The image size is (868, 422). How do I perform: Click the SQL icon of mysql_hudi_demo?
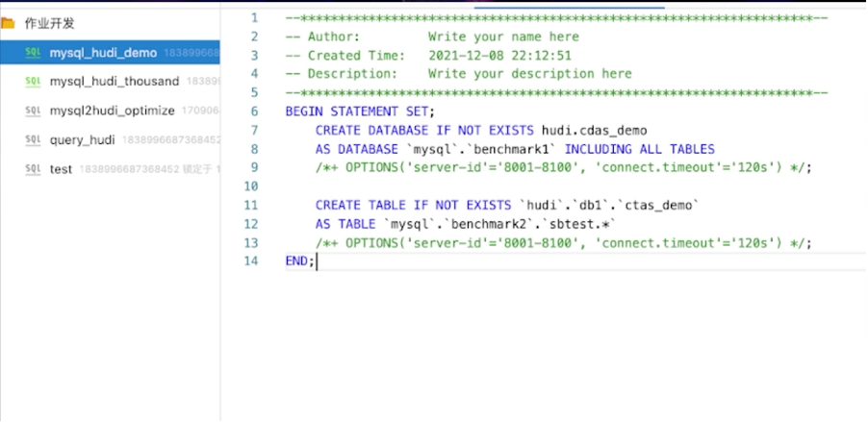click(x=34, y=53)
